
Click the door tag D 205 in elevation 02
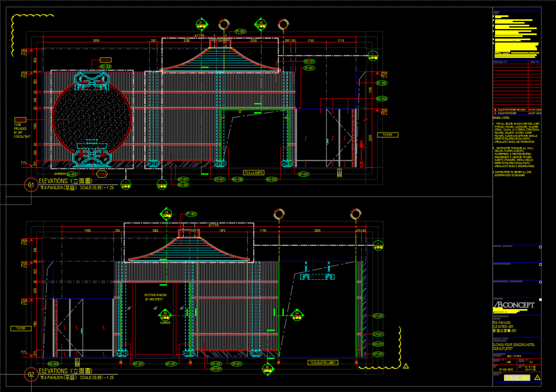77,362
